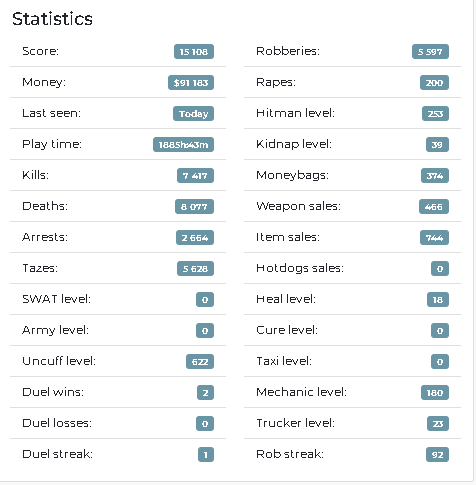
Task: Click the Mechanic level badge 180
Action: click(x=435, y=393)
